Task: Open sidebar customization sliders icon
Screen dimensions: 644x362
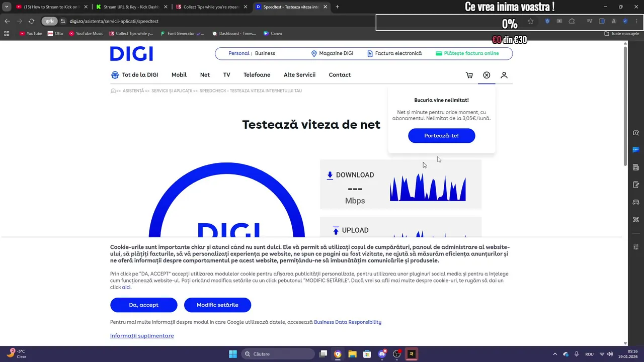Action: [x=636, y=247]
